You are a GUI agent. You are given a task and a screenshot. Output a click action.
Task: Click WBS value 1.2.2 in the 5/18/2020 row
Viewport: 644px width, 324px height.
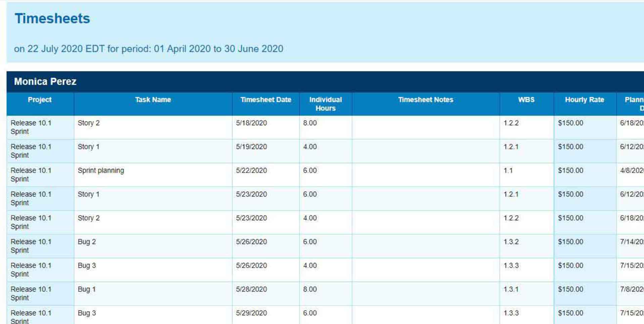pyautogui.click(x=511, y=123)
